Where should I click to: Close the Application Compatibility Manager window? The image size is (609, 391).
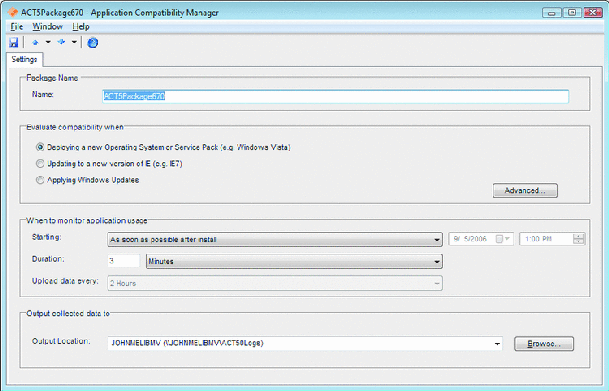pyautogui.click(x=593, y=13)
